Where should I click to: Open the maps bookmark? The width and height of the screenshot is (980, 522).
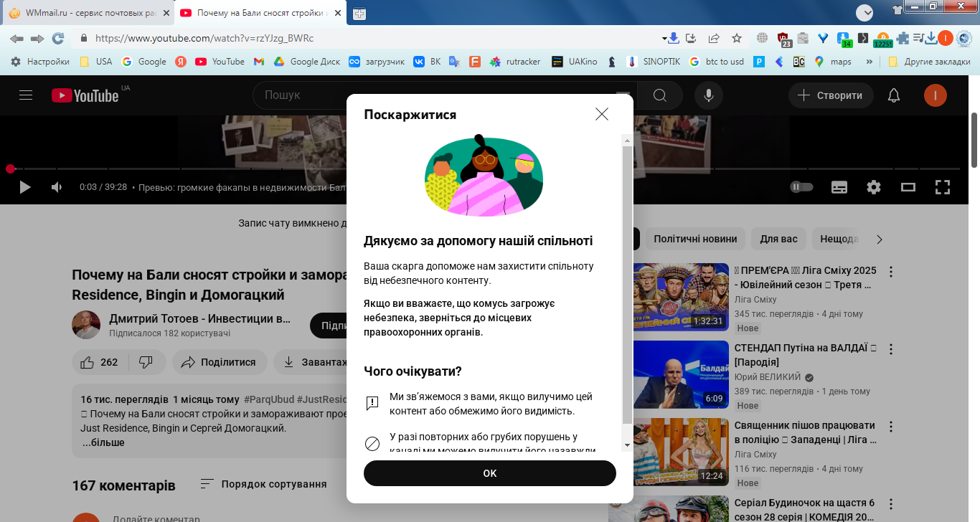click(833, 62)
